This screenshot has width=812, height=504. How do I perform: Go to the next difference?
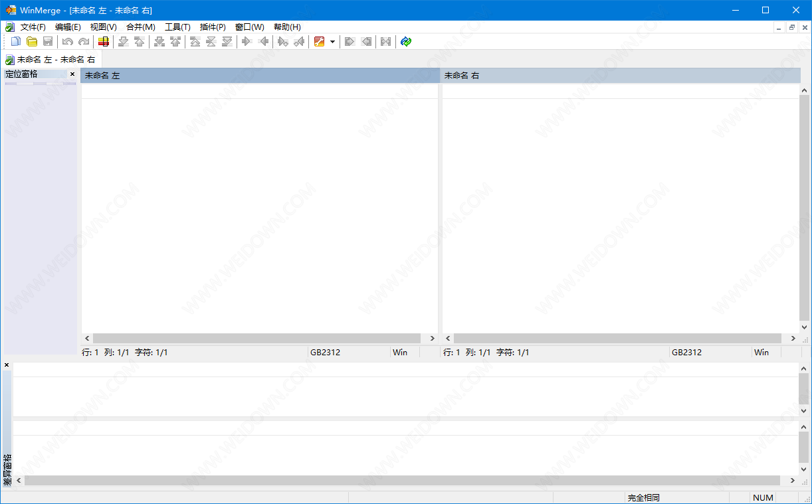coord(123,41)
